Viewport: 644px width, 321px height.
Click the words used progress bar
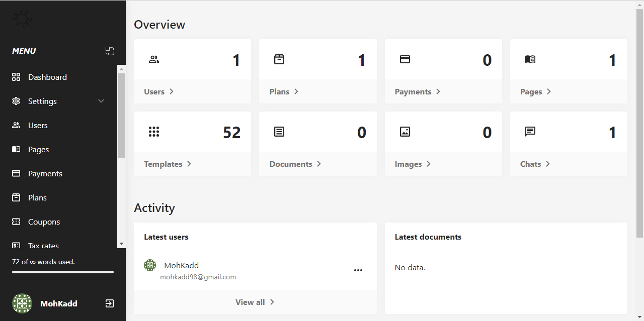click(63, 272)
